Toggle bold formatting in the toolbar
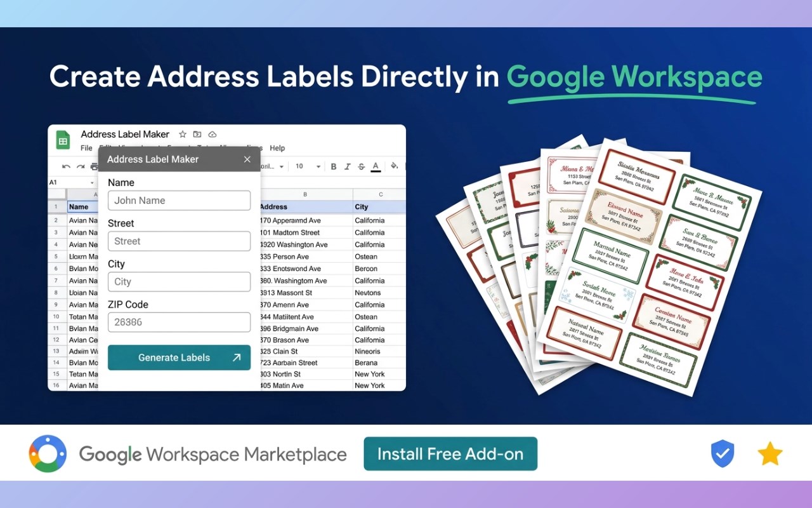 (334, 166)
